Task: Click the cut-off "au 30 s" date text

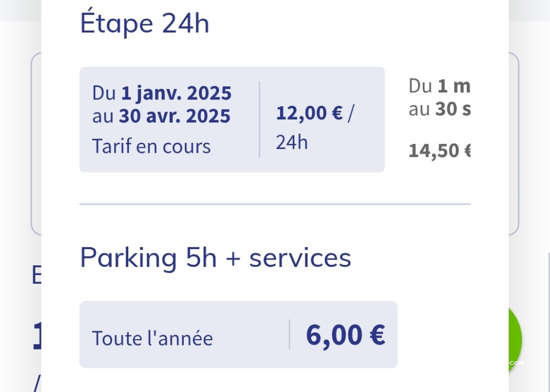Action: coord(439,109)
